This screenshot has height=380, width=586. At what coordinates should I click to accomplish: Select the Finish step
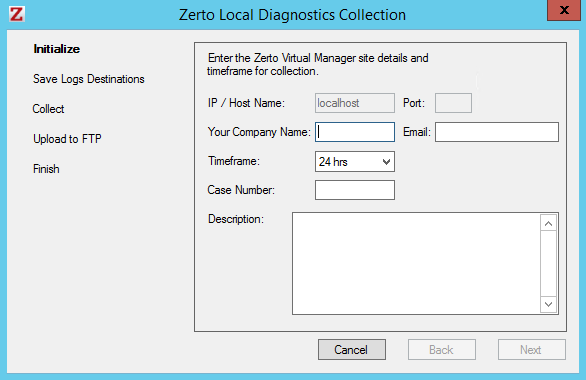click(x=46, y=169)
